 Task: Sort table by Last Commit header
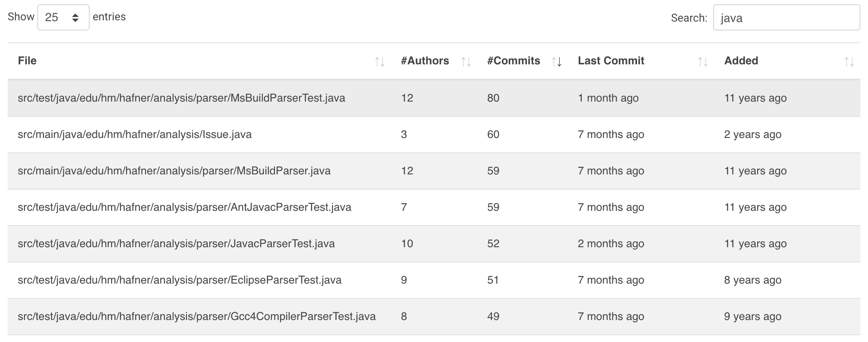point(611,61)
